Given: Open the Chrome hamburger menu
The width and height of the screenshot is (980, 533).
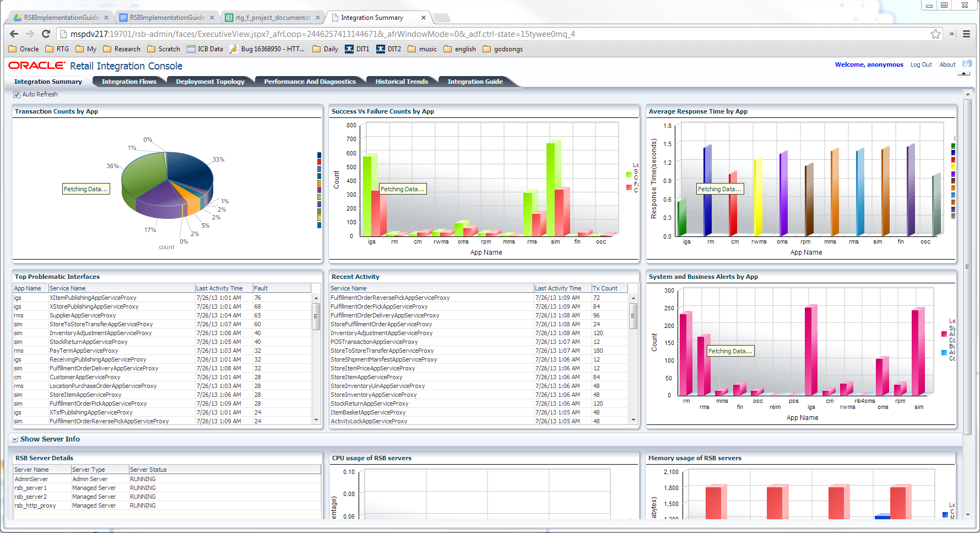Looking at the screenshot, I should pyautogui.click(x=966, y=34).
